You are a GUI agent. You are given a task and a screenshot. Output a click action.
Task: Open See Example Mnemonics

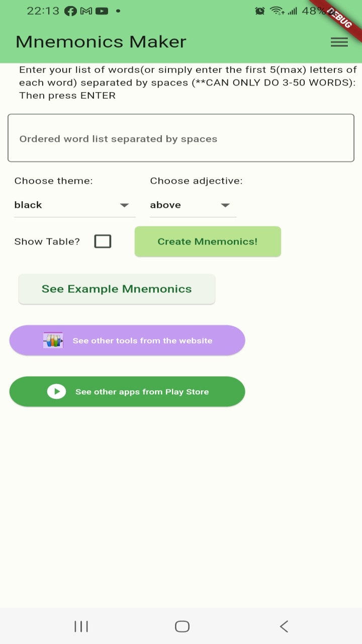click(x=117, y=289)
